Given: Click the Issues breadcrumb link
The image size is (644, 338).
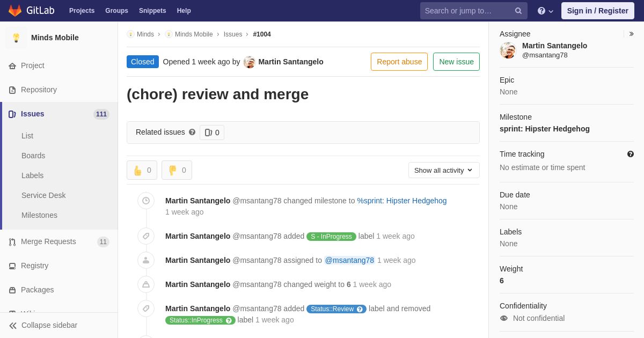Looking at the screenshot, I should coord(233,34).
